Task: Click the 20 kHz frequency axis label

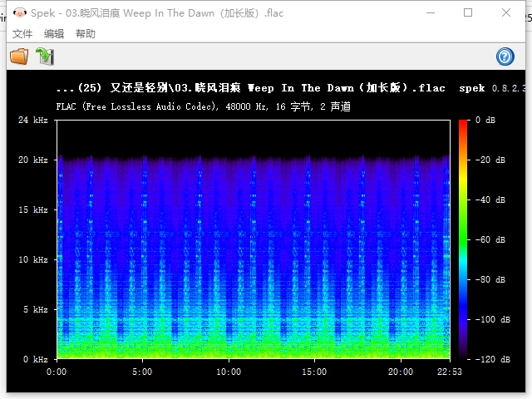Action: click(x=33, y=160)
